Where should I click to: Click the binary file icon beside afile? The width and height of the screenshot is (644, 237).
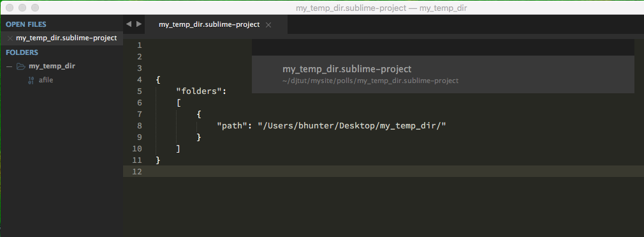click(x=31, y=80)
